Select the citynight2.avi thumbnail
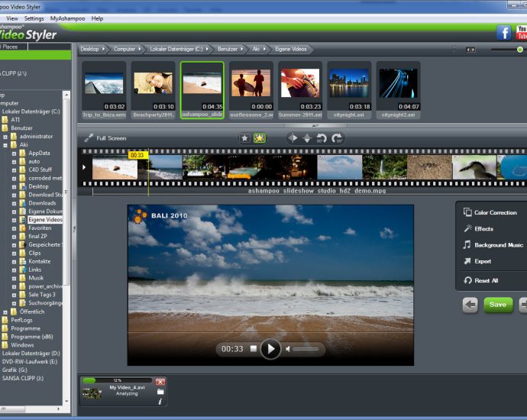The height and width of the screenshot is (420, 527). pyautogui.click(x=398, y=90)
